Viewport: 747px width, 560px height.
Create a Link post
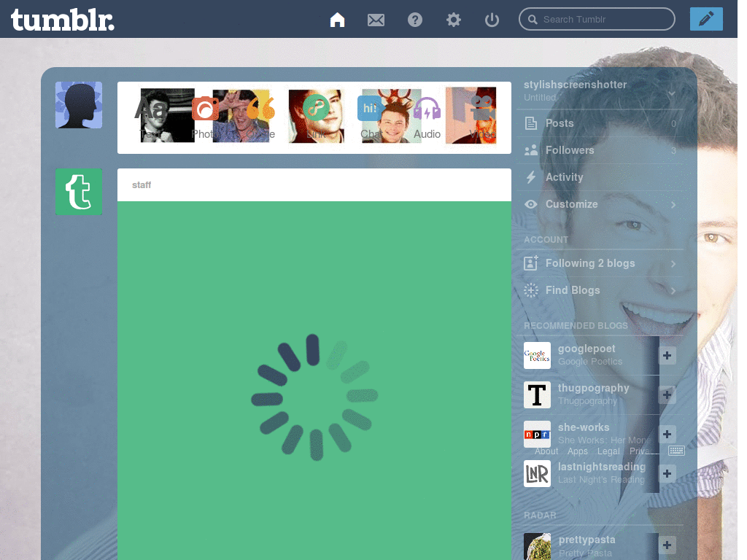click(316, 116)
